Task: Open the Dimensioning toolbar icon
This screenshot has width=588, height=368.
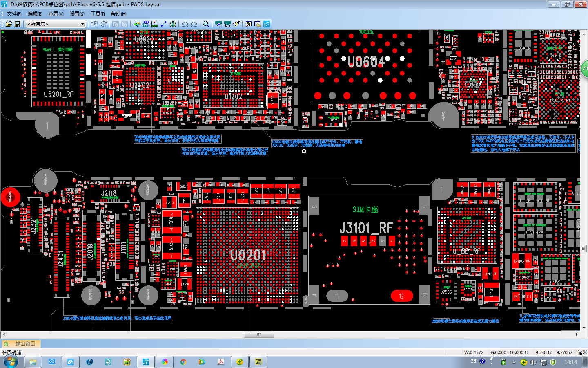Action: (x=155, y=24)
